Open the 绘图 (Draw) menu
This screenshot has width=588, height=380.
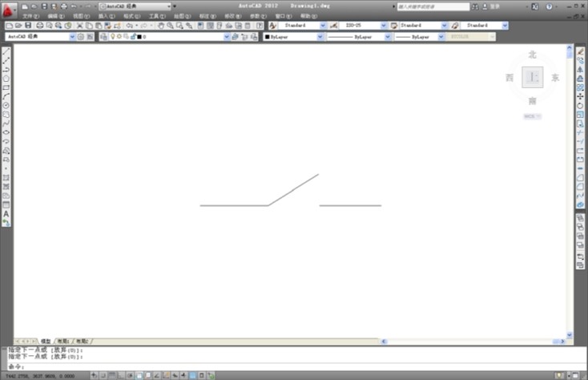(x=179, y=15)
